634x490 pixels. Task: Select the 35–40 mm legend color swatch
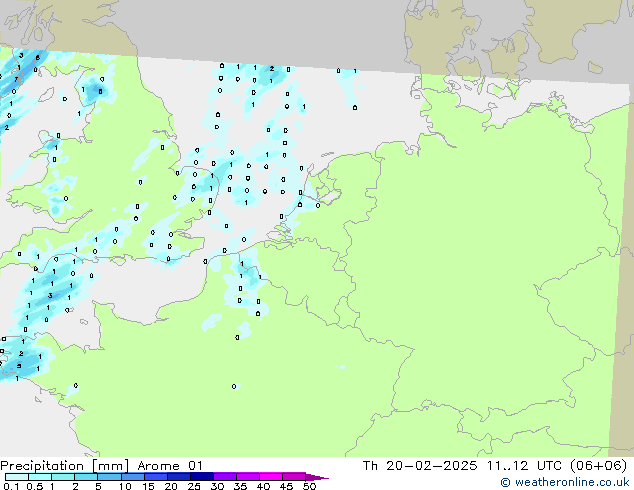[x=247, y=477]
